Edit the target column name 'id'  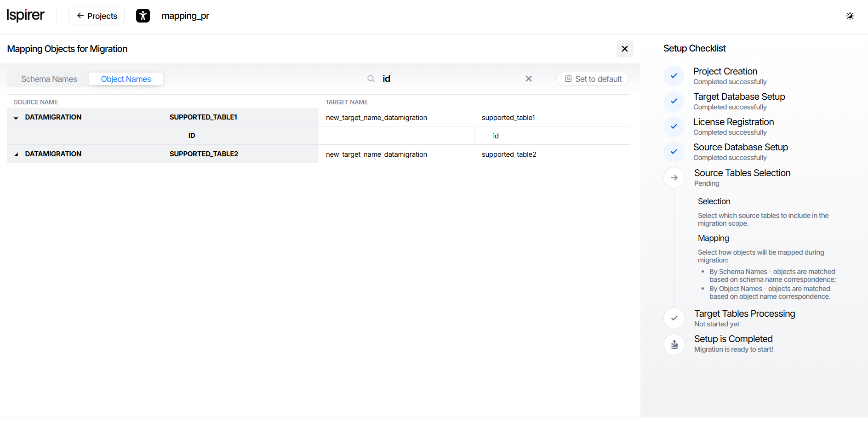point(496,136)
